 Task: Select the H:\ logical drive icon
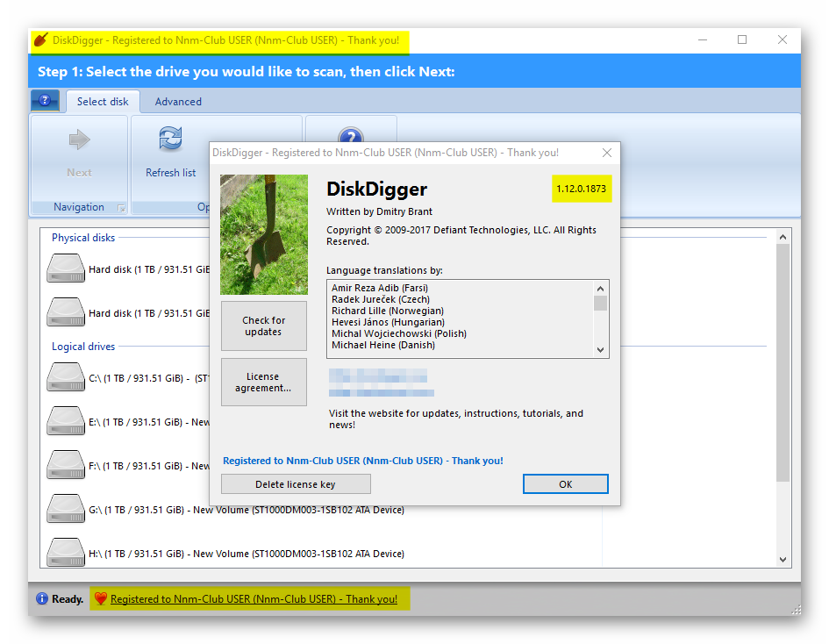click(66, 553)
